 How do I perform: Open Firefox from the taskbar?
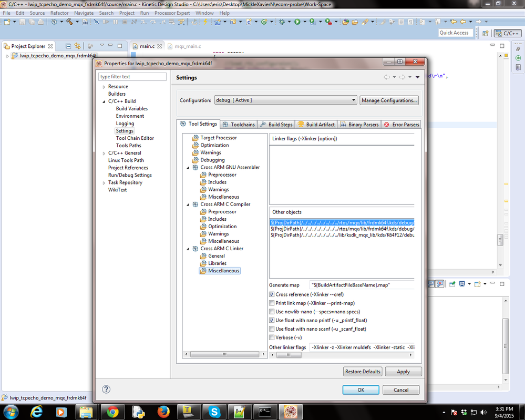coord(163,412)
